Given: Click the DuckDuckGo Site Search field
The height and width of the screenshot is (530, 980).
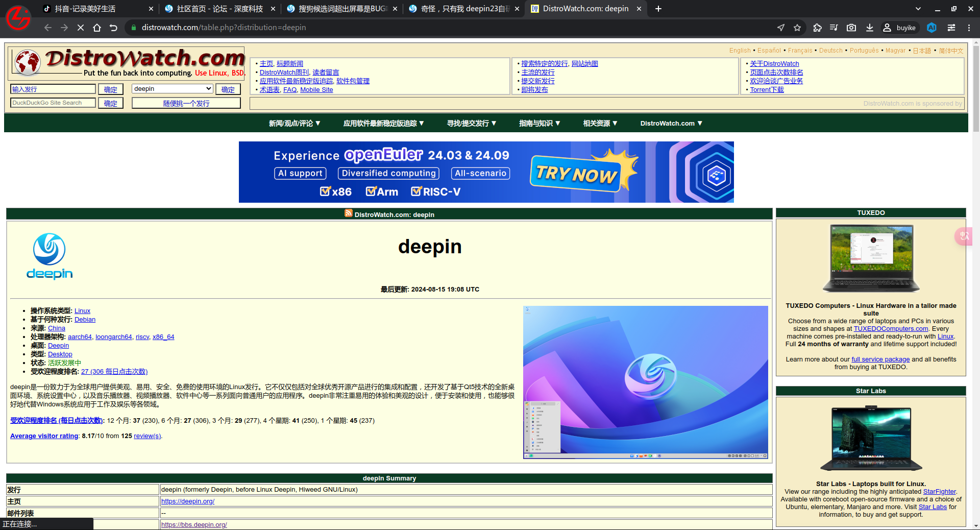Looking at the screenshot, I should (53, 103).
